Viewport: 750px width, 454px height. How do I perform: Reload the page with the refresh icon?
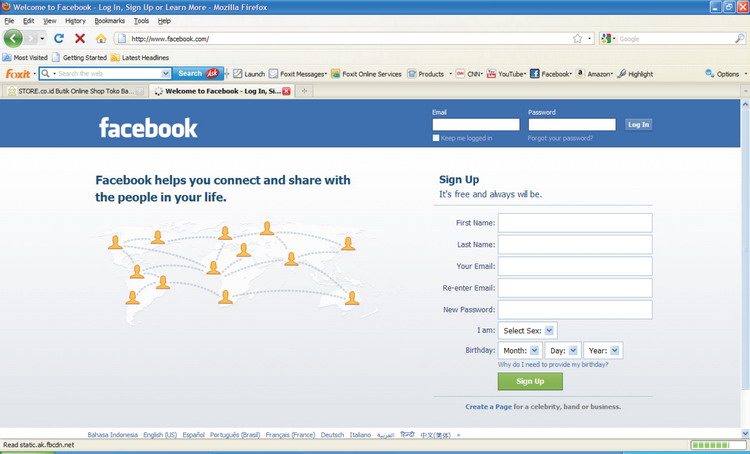click(x=59, y=38)
